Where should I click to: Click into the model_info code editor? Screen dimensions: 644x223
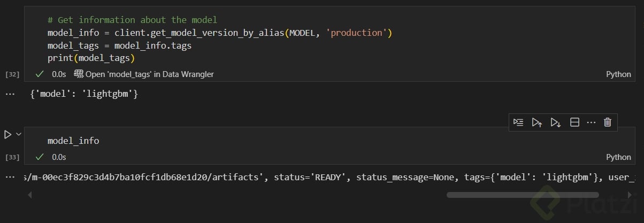(x=267, y=141)
